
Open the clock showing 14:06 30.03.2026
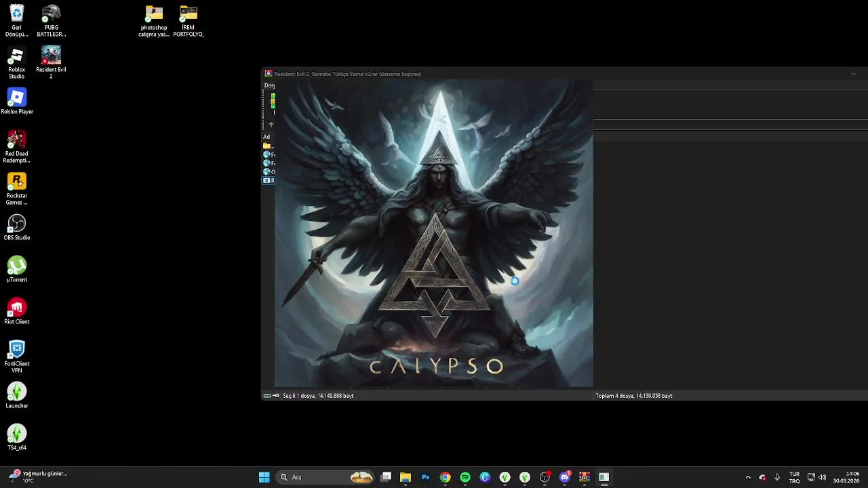coord(846,477)
